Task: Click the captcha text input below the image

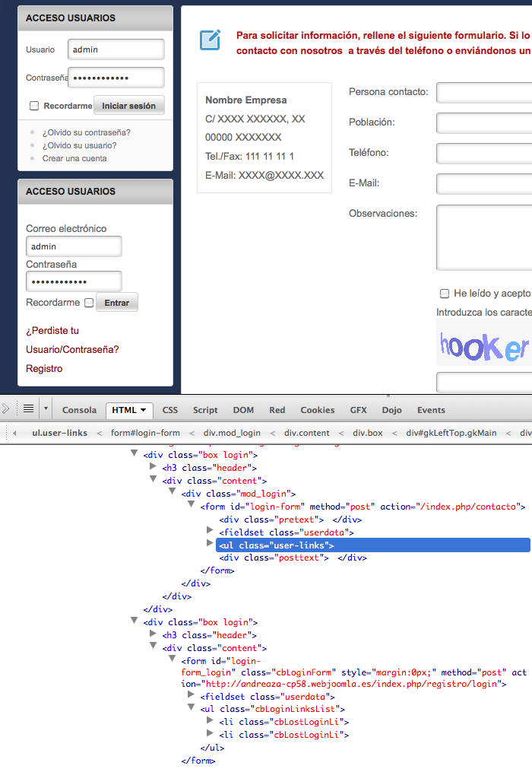Action: click(484, 382)
